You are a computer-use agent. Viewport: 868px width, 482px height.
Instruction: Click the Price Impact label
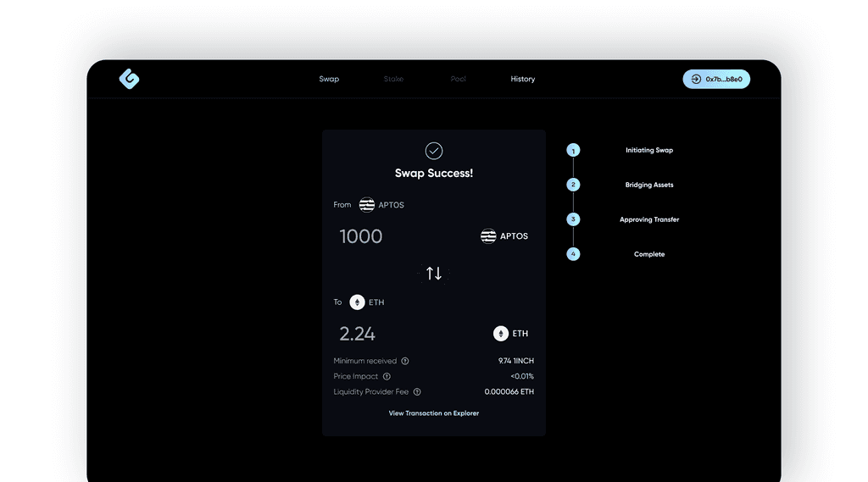coord(355,376)
